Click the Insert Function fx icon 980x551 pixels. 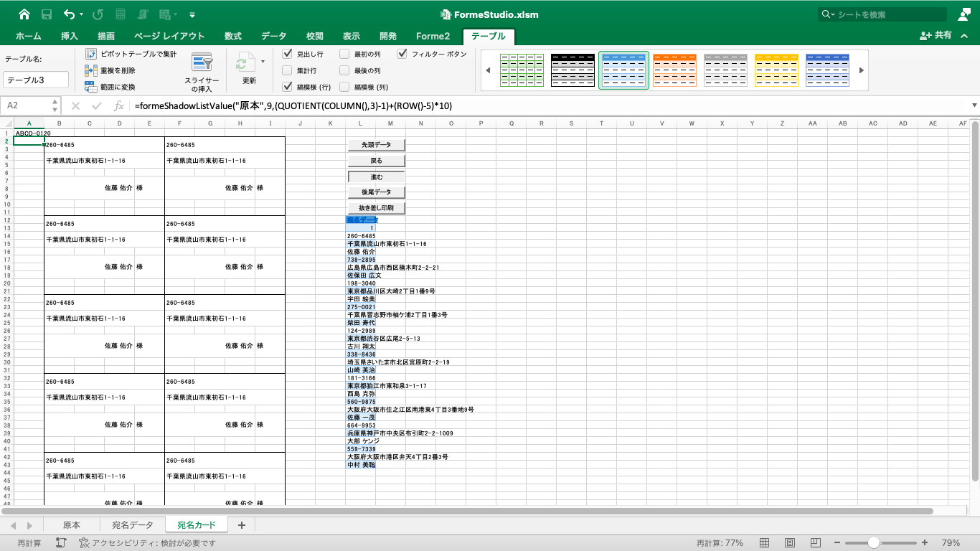click(119, 105)
